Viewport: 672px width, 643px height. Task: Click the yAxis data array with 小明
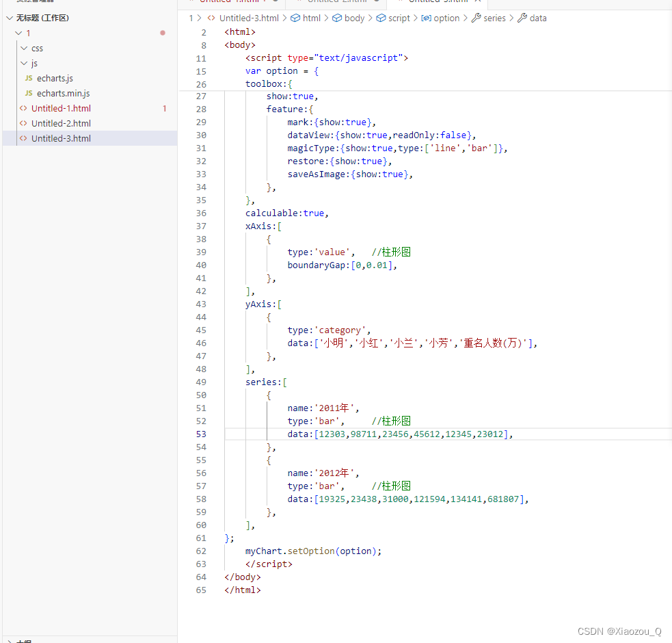pyautogui.click(x=412, y=343)
